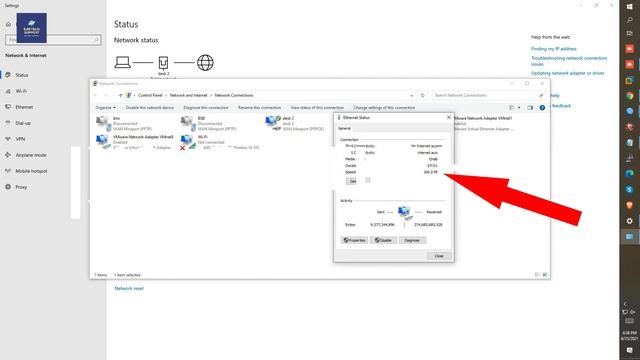The width and height of the screenshot is (640, 360).
Task: Open Finding my IP address help link
Action: [x=553, y=49]
